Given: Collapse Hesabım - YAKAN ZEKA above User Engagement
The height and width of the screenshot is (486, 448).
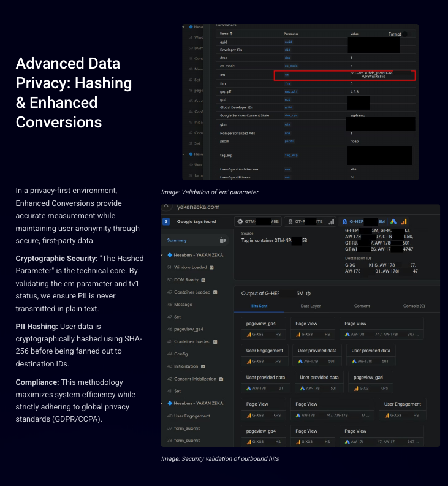Looking at the screenshot, I should click(162, 403).
